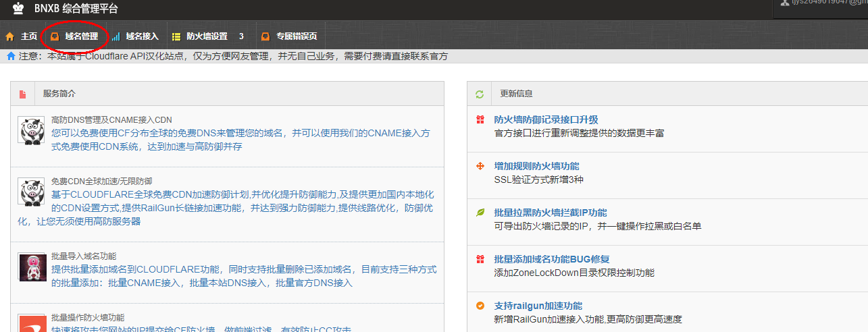Screen dimensions: 868x332
Task: Click the red gift icon beside 防火墙防御记录接口升级
Action: [480, 119]
